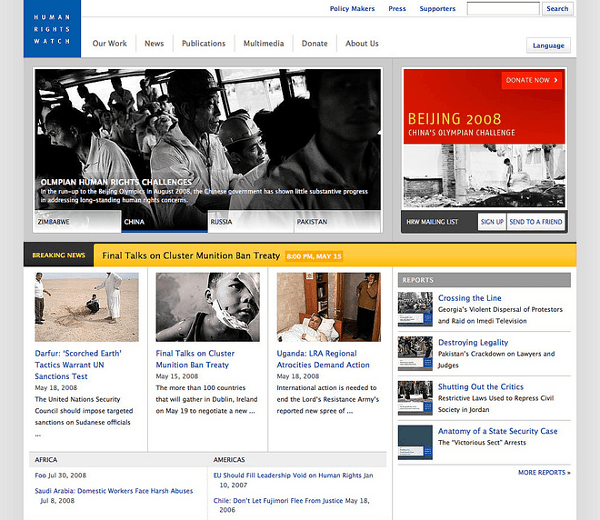Click the Crossing the Line report cover
The width and height of the screenshot is (600, 520).
tap(415, 309)
